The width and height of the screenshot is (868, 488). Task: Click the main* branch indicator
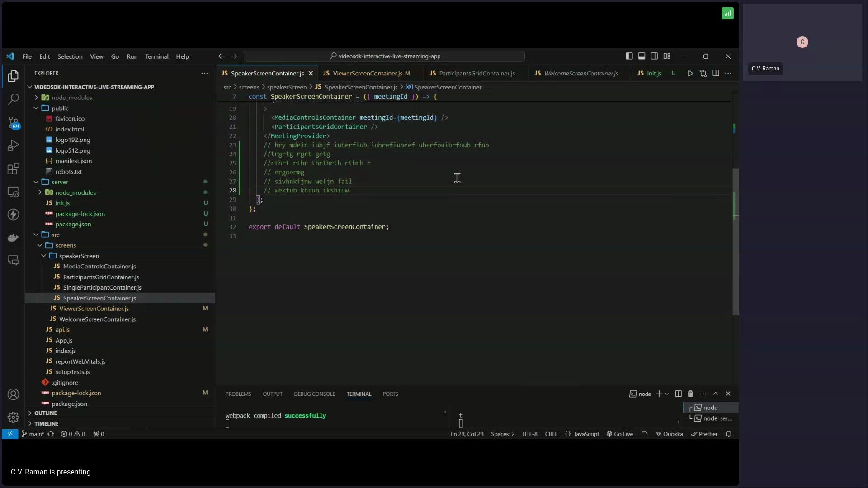[x=33, y=434]
